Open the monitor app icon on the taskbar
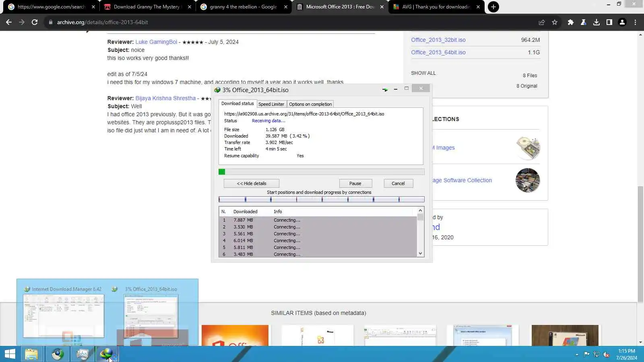The height and width of the screenshot is (362, 644). (82, 354)
